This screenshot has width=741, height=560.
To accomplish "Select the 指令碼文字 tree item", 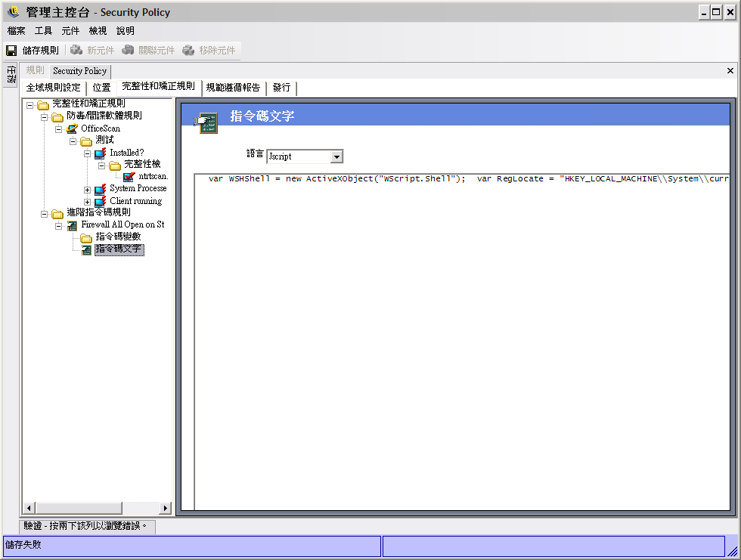I will coord(119,249).
